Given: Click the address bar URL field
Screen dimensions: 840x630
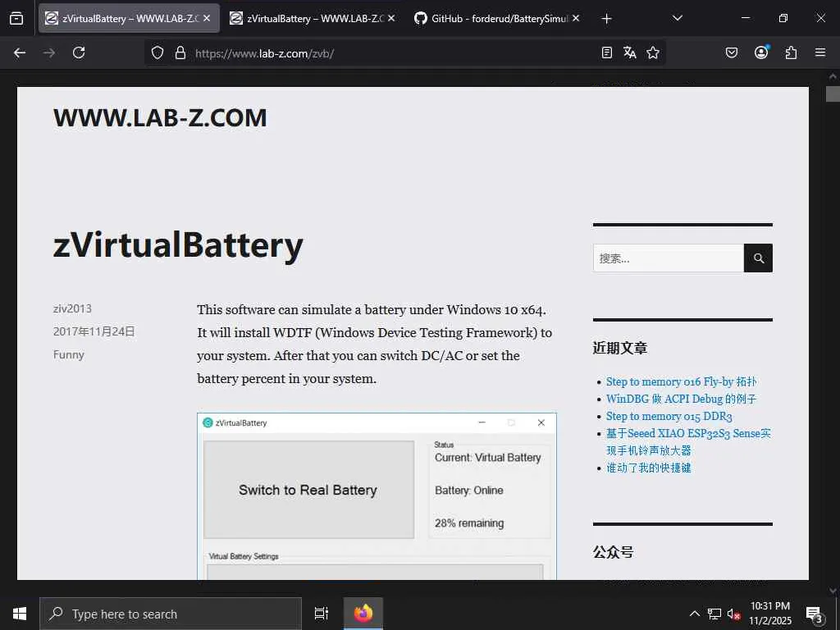Looking at the screenshot, I should click(x=393, y=53).
